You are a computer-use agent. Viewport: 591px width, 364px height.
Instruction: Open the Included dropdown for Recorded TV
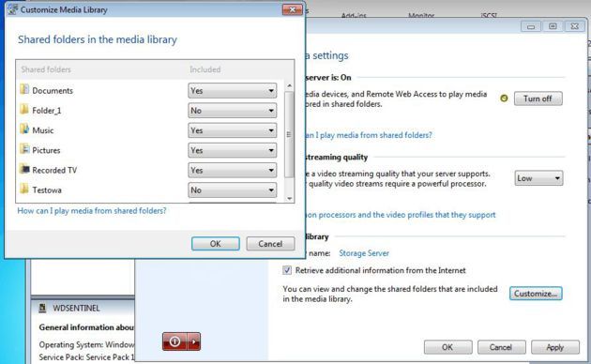pos(233,171)
